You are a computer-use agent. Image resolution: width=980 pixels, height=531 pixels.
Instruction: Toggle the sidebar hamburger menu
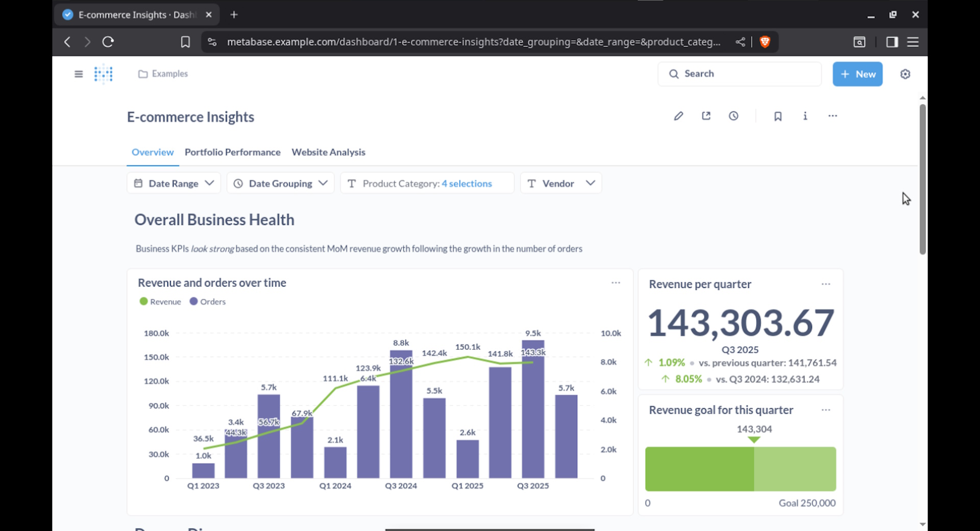point(79,74)
